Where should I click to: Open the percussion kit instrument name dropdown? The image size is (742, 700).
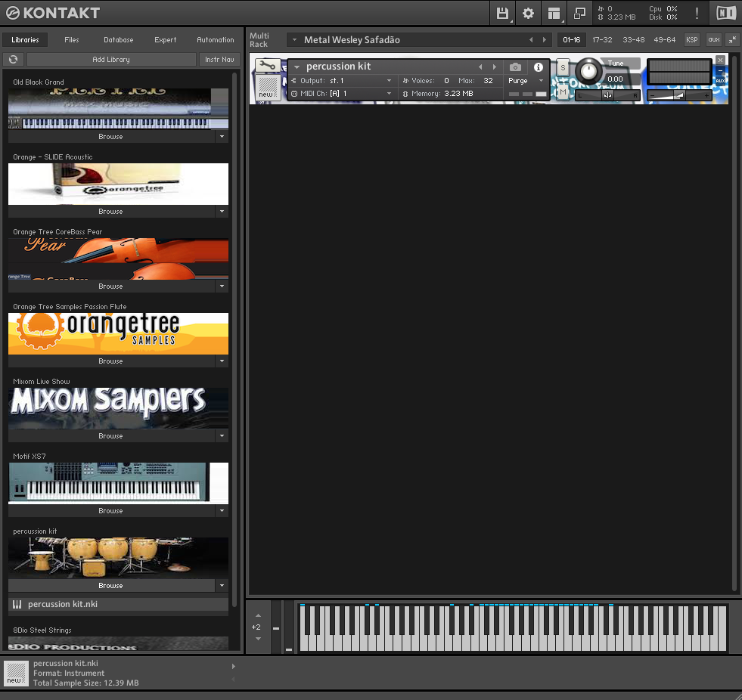(x=296, y=67)
